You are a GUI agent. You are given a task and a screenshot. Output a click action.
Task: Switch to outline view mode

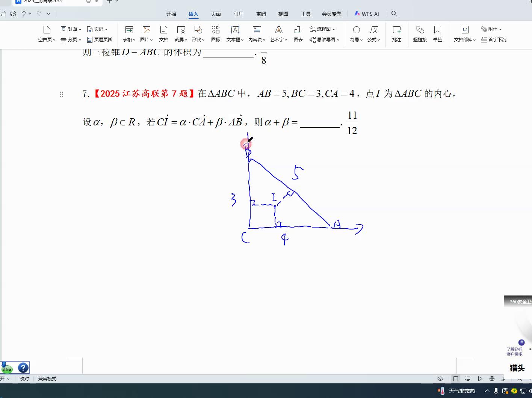click(x=467, y=378)
